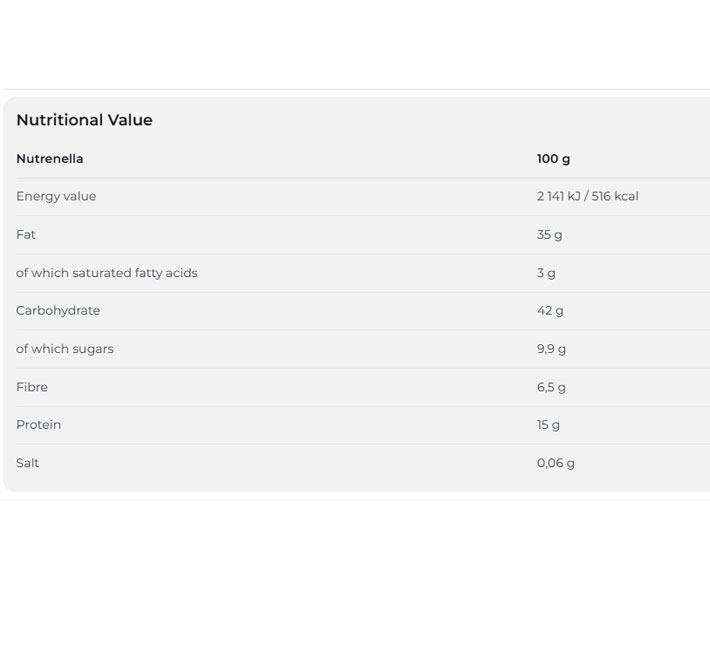Select the saturated fatty acids label

[107, 273]
